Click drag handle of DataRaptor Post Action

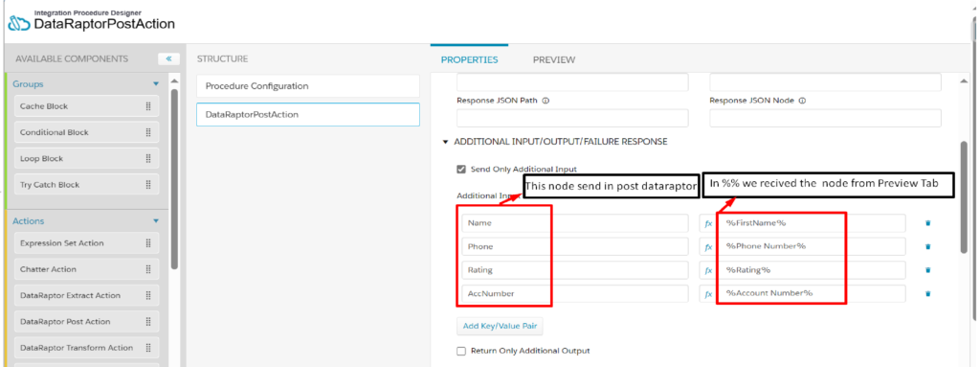pyautogui.click(x=148, y=321)
